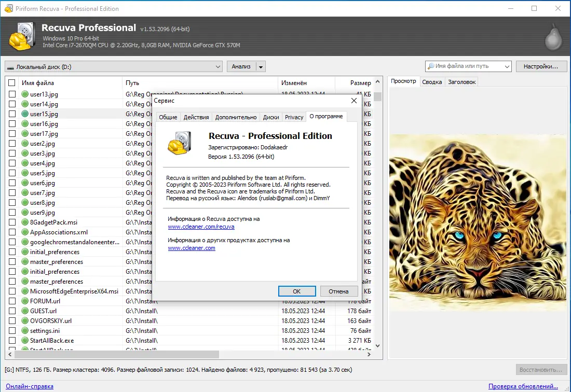Click the drive icon in Локальный диск selector
The image size is (571, 392).
coord(10,67)
